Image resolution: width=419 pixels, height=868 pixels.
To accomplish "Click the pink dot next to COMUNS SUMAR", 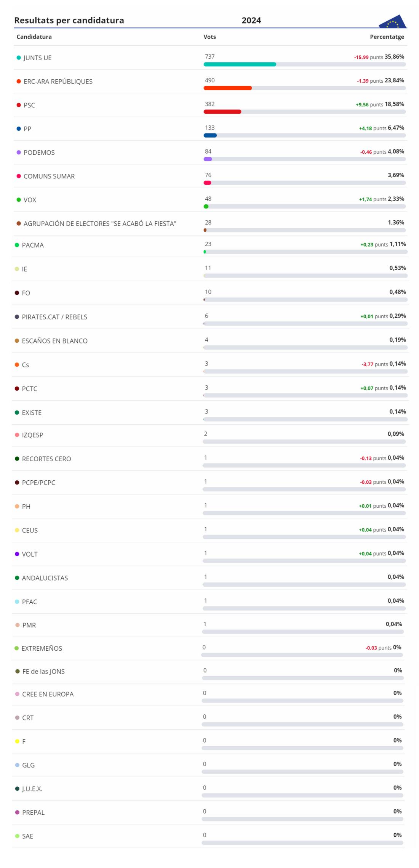I will pos(19,176).
